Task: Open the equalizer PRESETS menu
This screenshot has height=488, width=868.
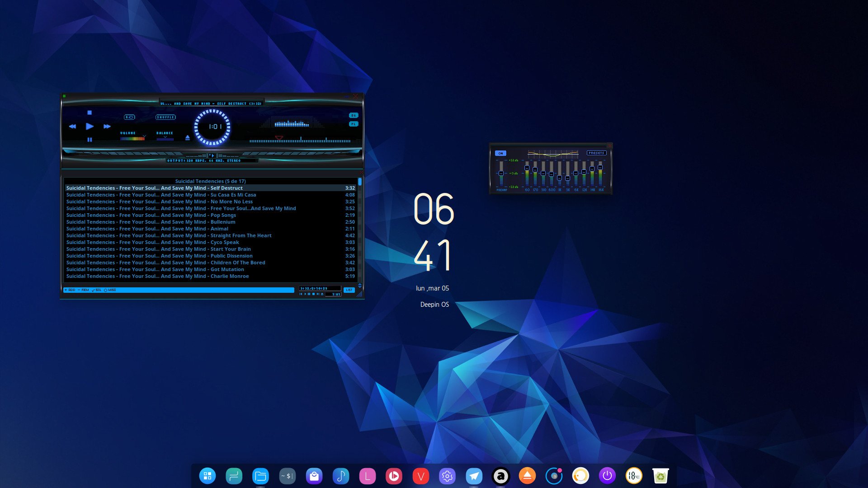Action: [596, 153]
